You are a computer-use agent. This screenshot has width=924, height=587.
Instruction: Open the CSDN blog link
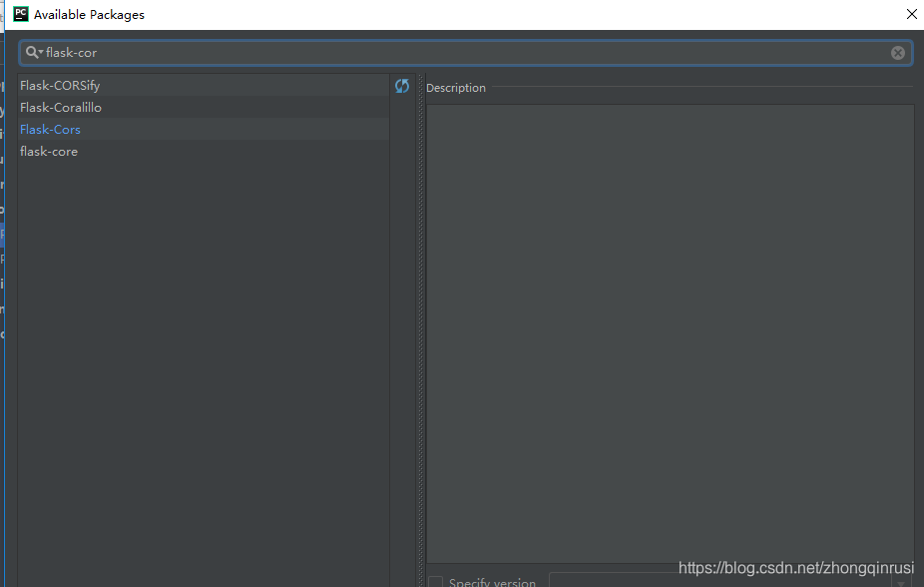click(795, 567)
